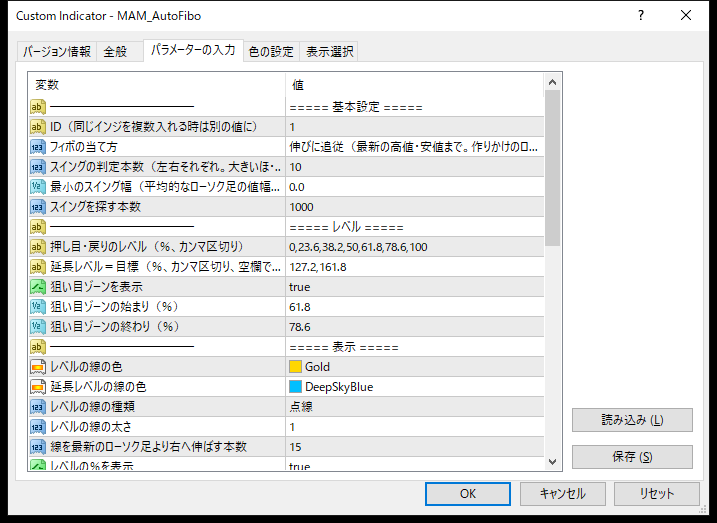Screen dimensions: 717x523
Task: Click the double icon beside 狙い目ゾーンの終わり
Action: (x=38, y=327)
